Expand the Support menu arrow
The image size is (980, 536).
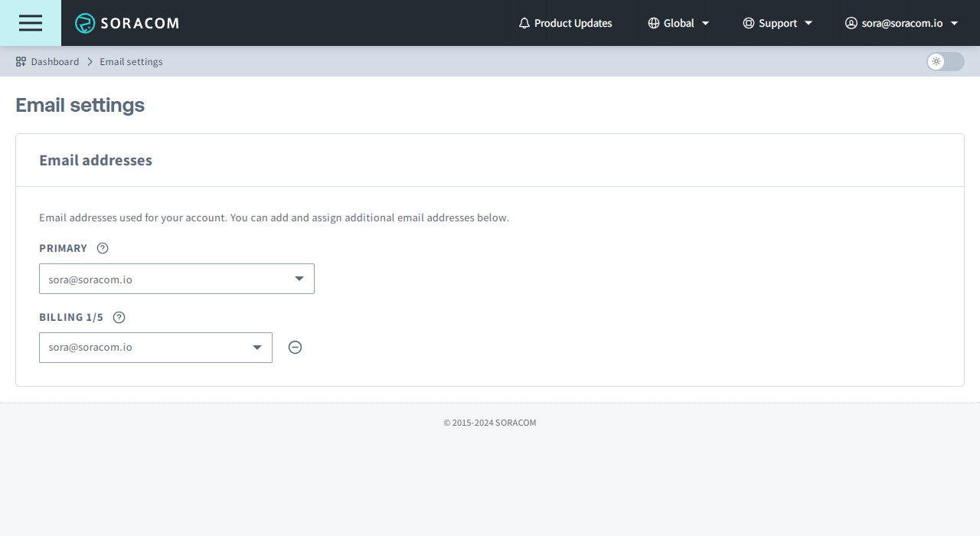(808, 23)
